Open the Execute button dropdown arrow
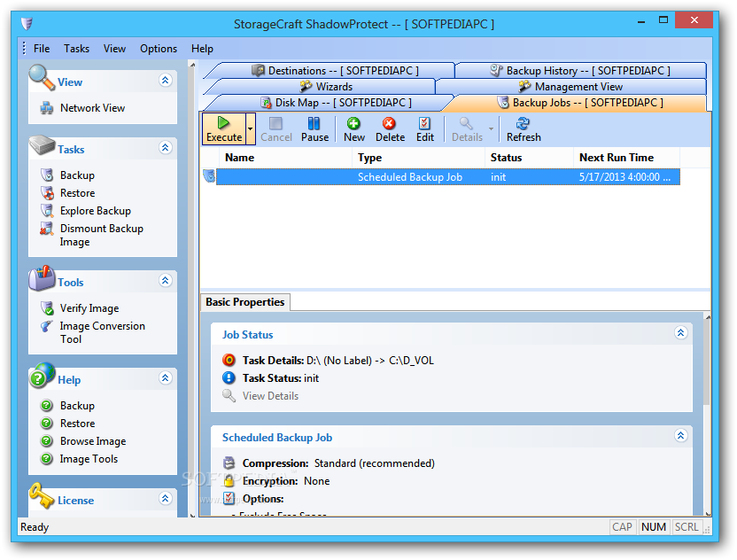 coord(251,128)
